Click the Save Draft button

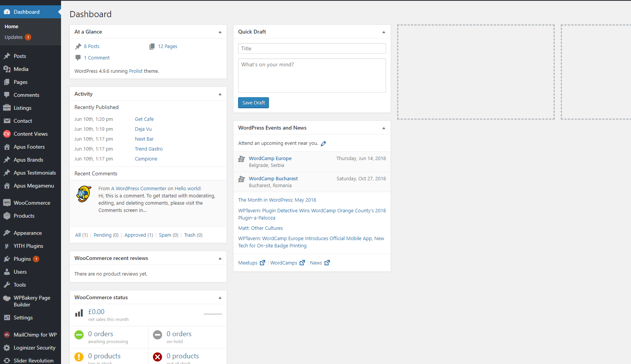click(x=253, y=103)
